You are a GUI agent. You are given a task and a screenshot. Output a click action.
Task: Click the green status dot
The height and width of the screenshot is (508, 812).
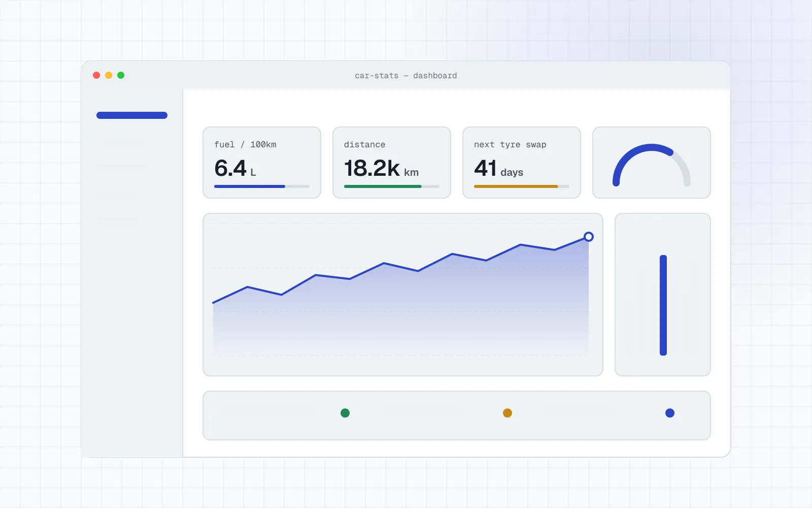pos(345,413)
